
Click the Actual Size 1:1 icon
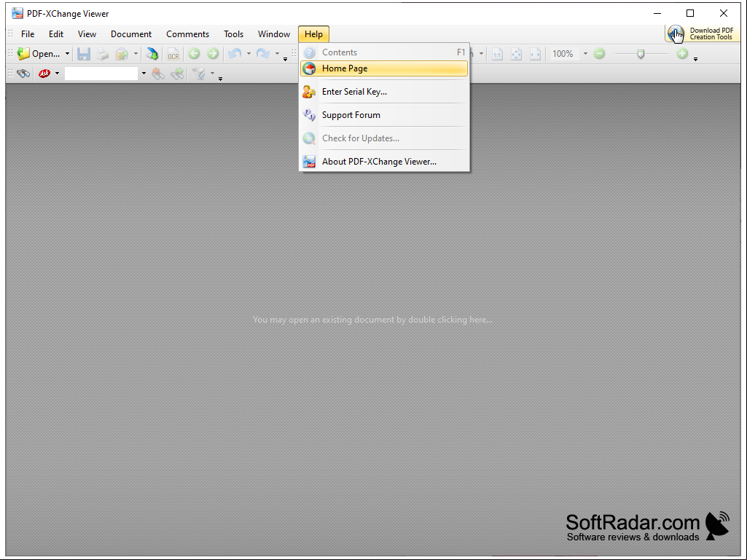(x=497, y=54)
